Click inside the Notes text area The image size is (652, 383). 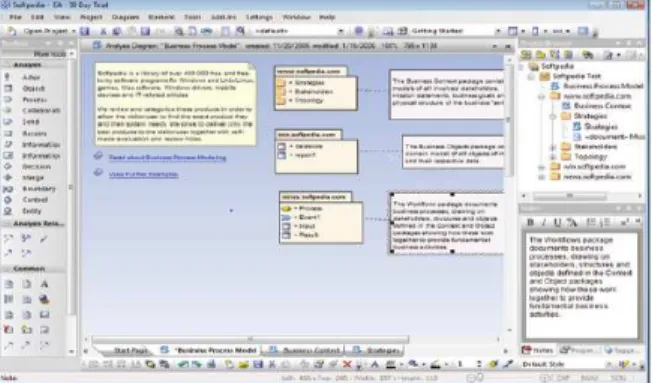click(582, 285)
